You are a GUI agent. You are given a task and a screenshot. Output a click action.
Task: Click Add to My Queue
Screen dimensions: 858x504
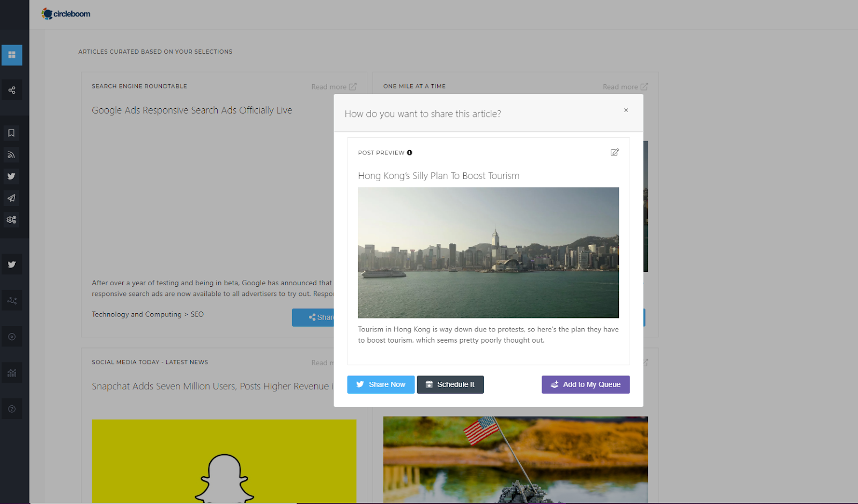pyautogui.click(x=586, y=384)
